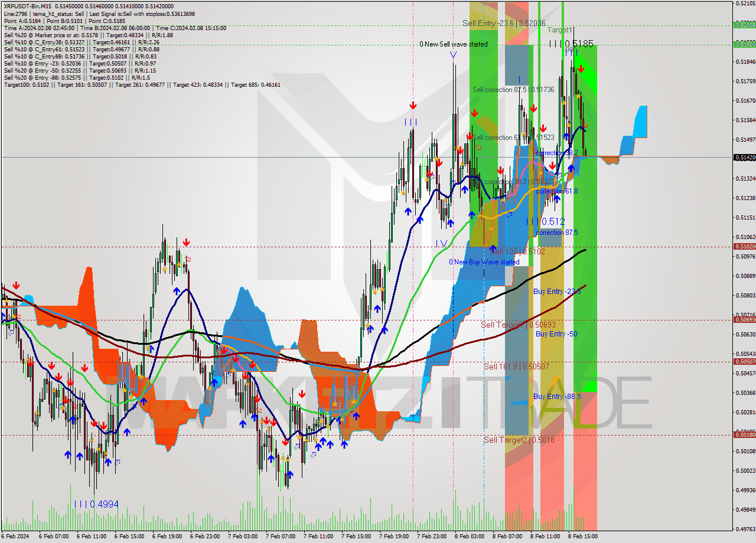Screen dimensions: 756x543
Task: Click the red 0.50180 price axis tag
Action: click(x=744, y=435)
